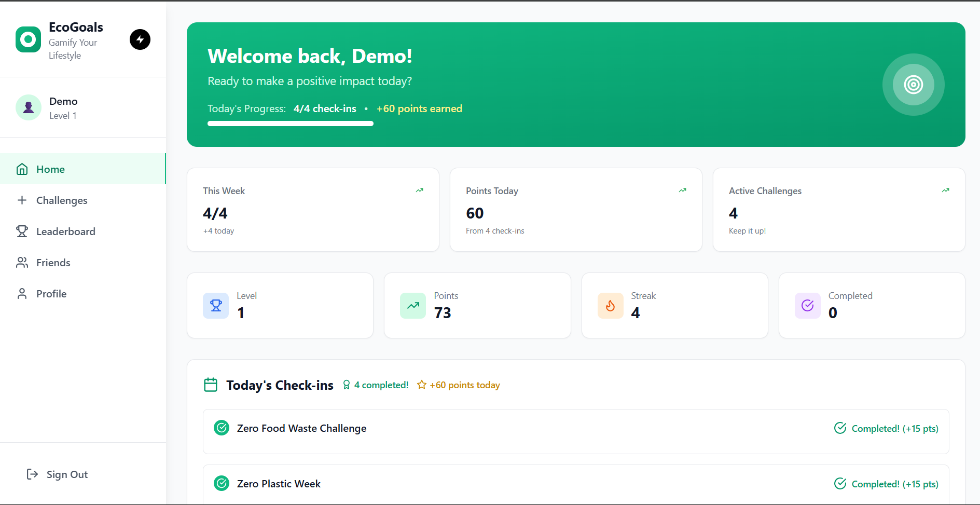Click the star icon next to +60 points

pos(422,385)
